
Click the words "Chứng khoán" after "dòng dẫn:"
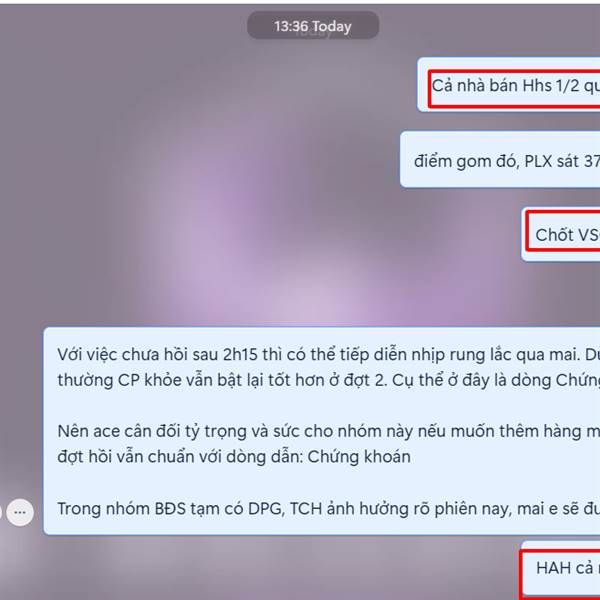point(359,457)
